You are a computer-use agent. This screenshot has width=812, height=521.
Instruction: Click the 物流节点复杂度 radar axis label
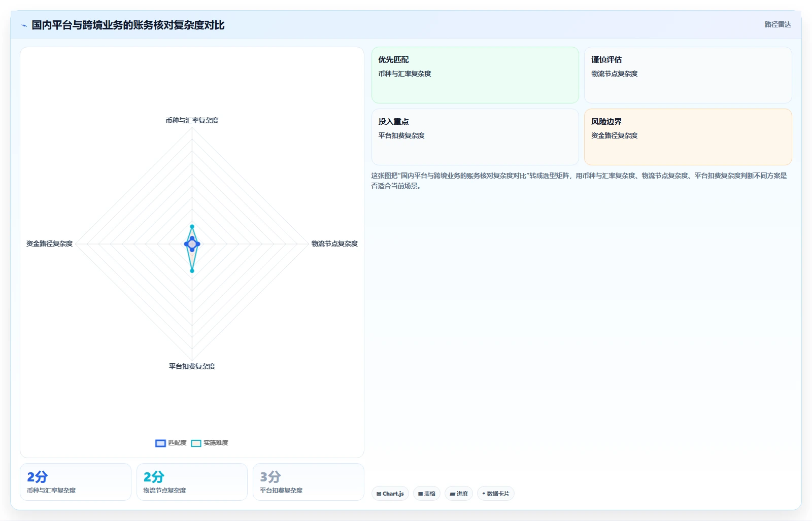[334, 244]
